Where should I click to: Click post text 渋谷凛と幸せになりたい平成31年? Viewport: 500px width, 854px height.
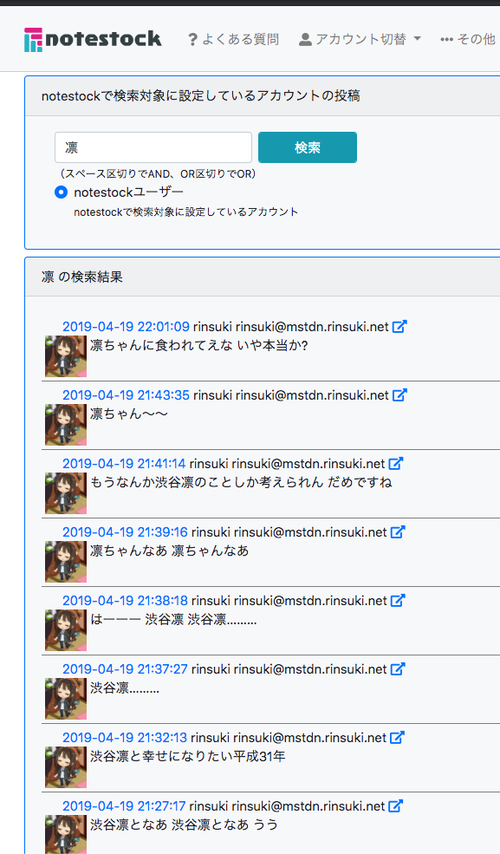pyautogui.click(x=187, y=756)
